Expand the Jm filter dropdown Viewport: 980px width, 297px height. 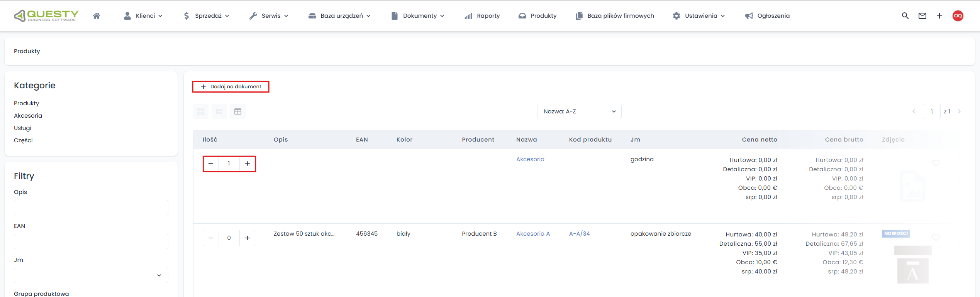(91, 275)
